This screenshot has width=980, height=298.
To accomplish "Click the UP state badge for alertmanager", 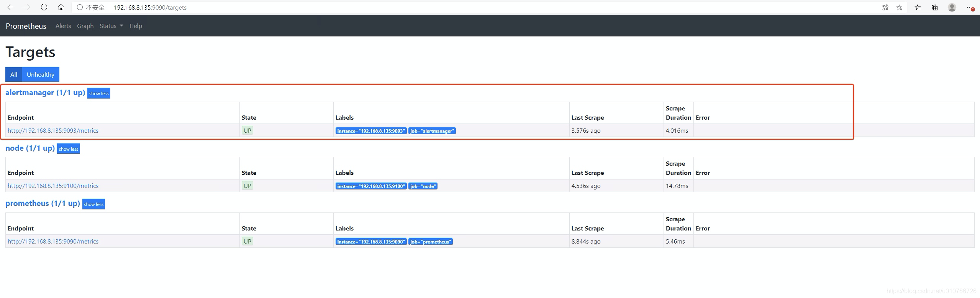I will click(x=247, y=130).
